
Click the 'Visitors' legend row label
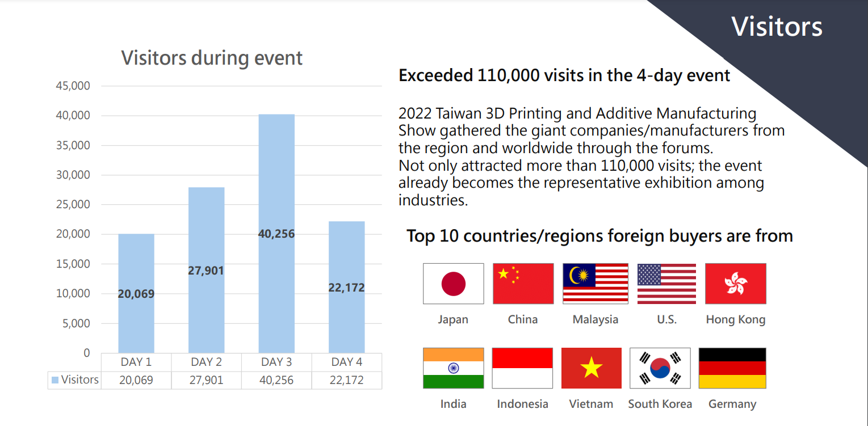79,380
